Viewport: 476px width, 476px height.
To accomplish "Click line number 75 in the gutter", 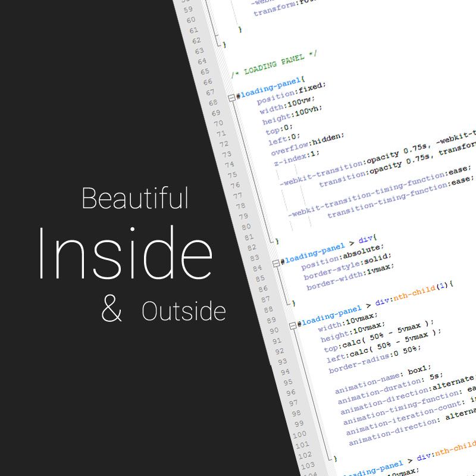I will (x=233, y=175).
